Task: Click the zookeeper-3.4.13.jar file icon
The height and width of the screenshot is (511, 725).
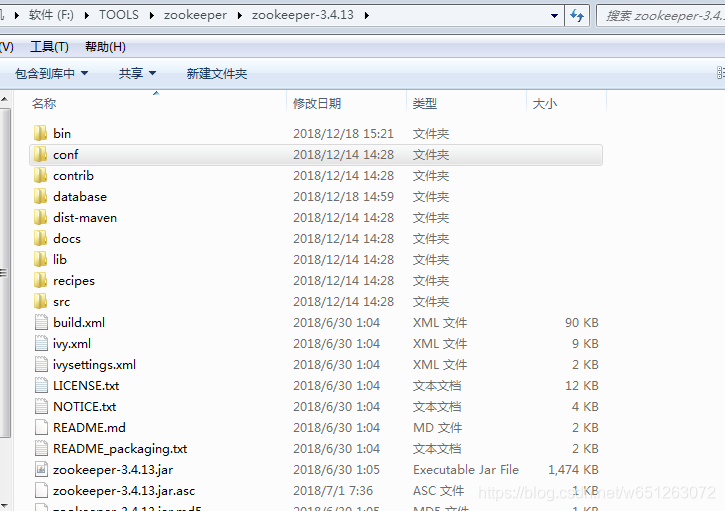Action: pos(41,469)
